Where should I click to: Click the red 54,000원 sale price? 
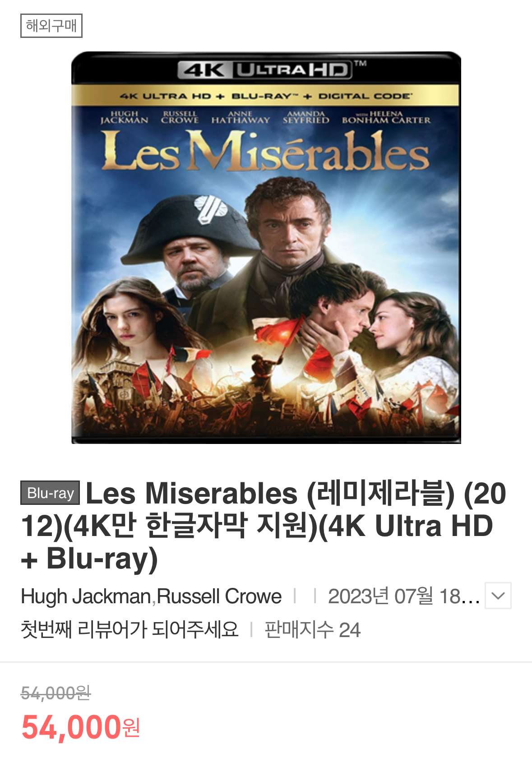(81, 727)
